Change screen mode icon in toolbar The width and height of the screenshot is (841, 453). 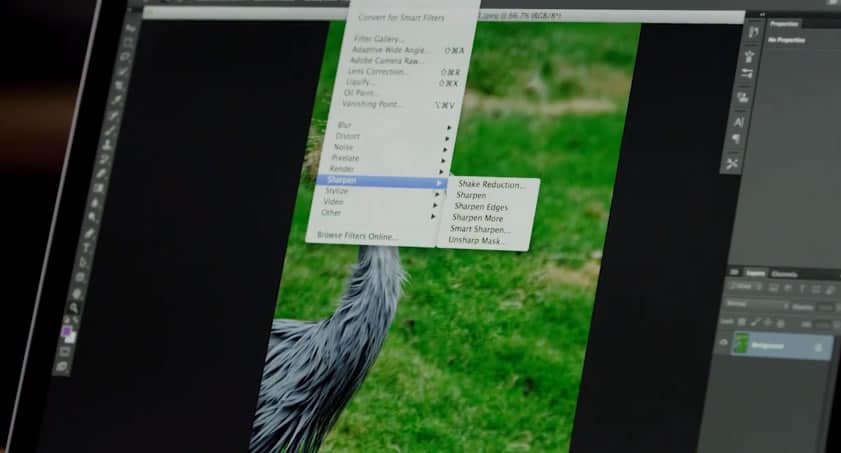pos(62,367)
